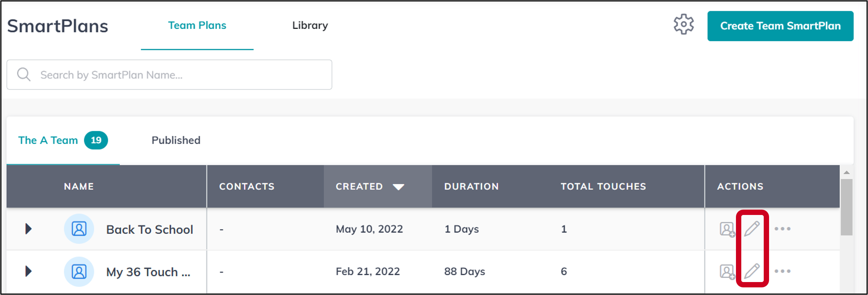Switch to the Library tab
Screen dimensions: 868x295
pyautogui.click(x=310, y=26)
